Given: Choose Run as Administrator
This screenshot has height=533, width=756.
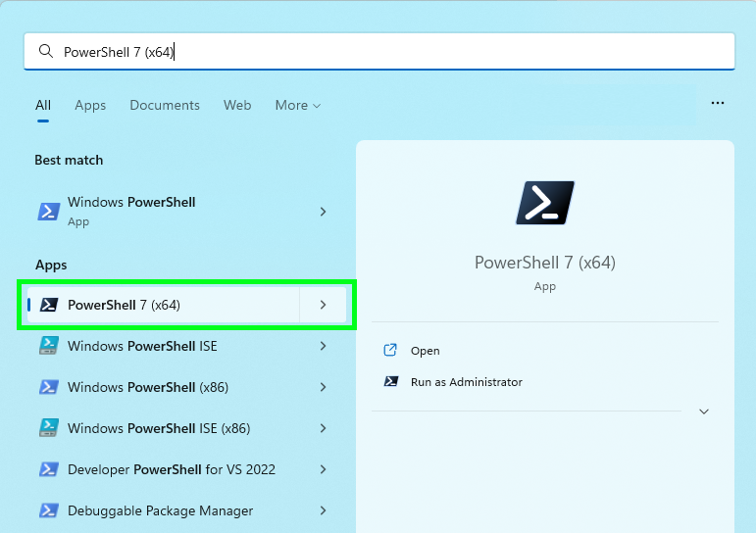Looking at the screenshot, I should (x=466, y=382).
